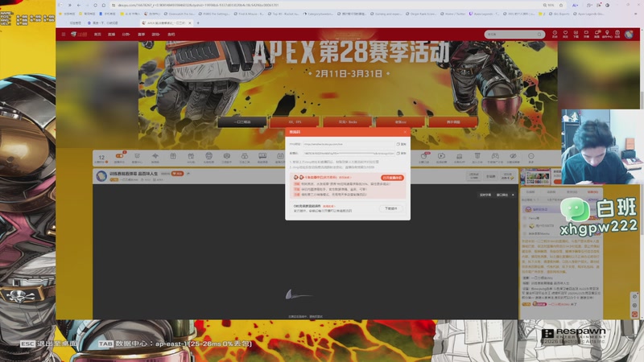This screenshot has height=362, width=644.
Task: Open the Origin Rank Score bookmark
Action: [421, 14]
